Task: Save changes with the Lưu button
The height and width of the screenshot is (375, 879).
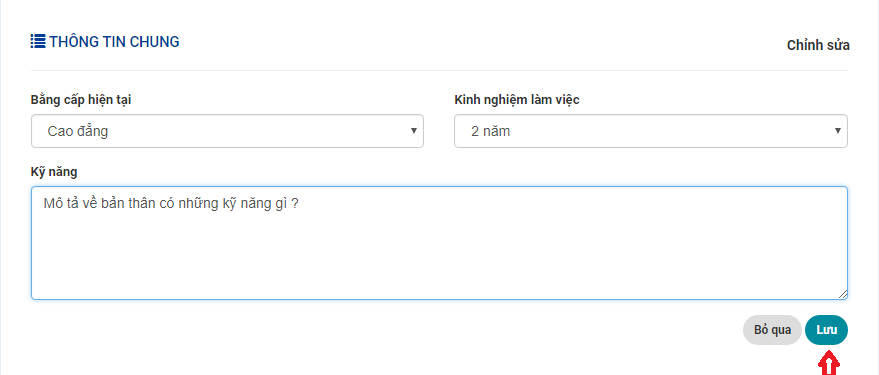Action: [x=826, y=330]
